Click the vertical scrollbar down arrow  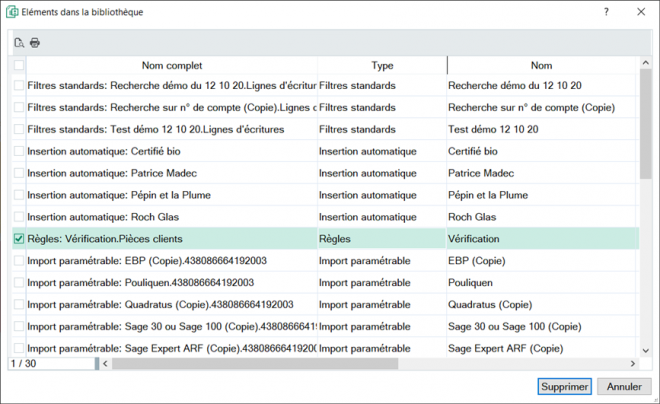tap(645, 350)
